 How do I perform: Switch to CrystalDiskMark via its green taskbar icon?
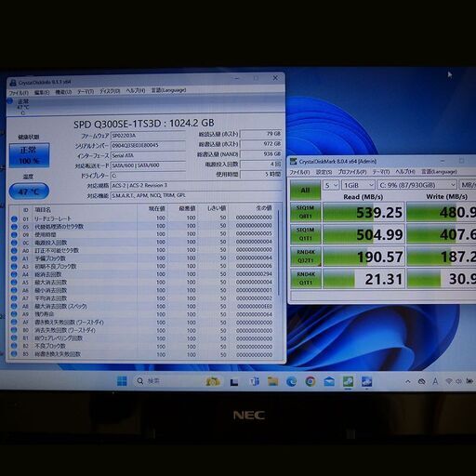pyautogui.click(x=348, y=381)
